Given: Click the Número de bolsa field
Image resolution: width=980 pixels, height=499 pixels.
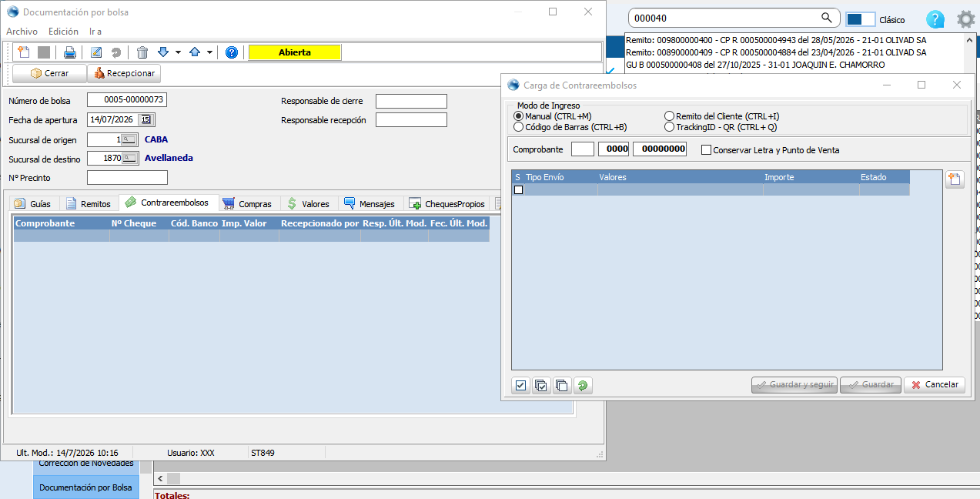Looking at the screenshot, I should click(x=127, y=100).
